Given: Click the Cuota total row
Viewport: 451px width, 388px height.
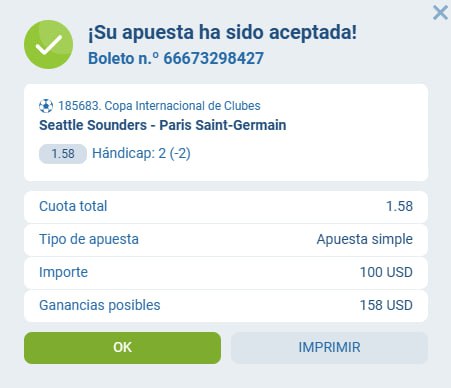Looking at the screenshot, I should pos(226,207).
